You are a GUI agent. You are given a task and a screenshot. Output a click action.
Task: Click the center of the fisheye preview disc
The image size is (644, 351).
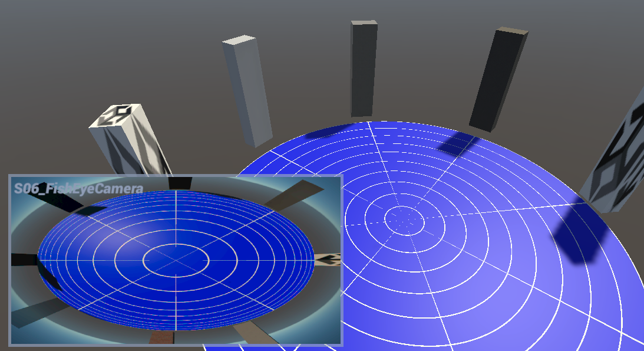(x=176, y=260)
